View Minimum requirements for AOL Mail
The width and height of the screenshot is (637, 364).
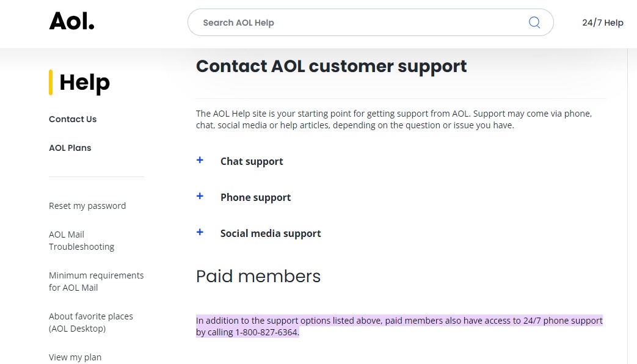(x=96, y=281)
